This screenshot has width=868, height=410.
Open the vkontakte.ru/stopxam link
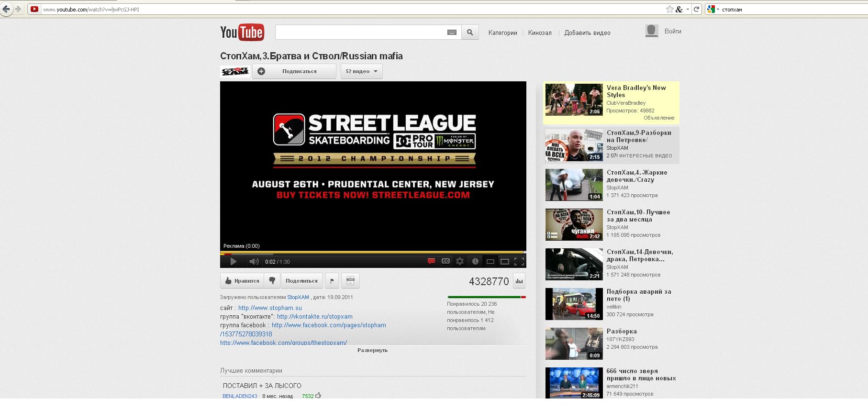click(x=315, y=317)
